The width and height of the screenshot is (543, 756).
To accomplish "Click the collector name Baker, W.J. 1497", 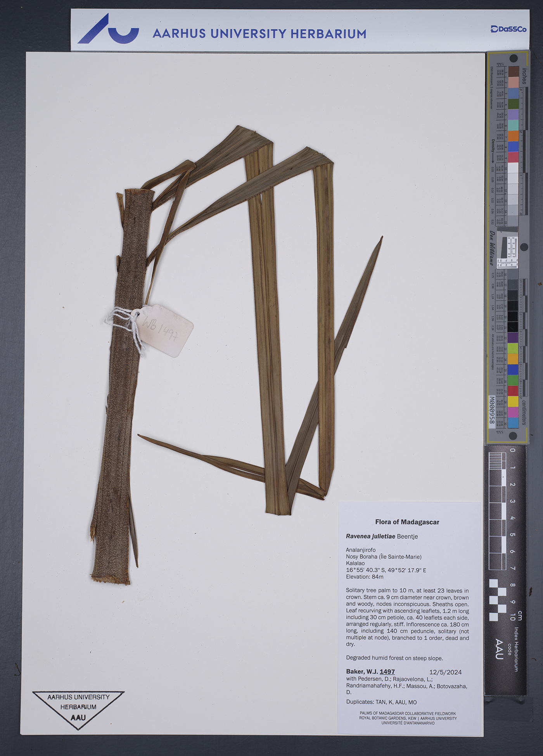I will click(370, 671).
